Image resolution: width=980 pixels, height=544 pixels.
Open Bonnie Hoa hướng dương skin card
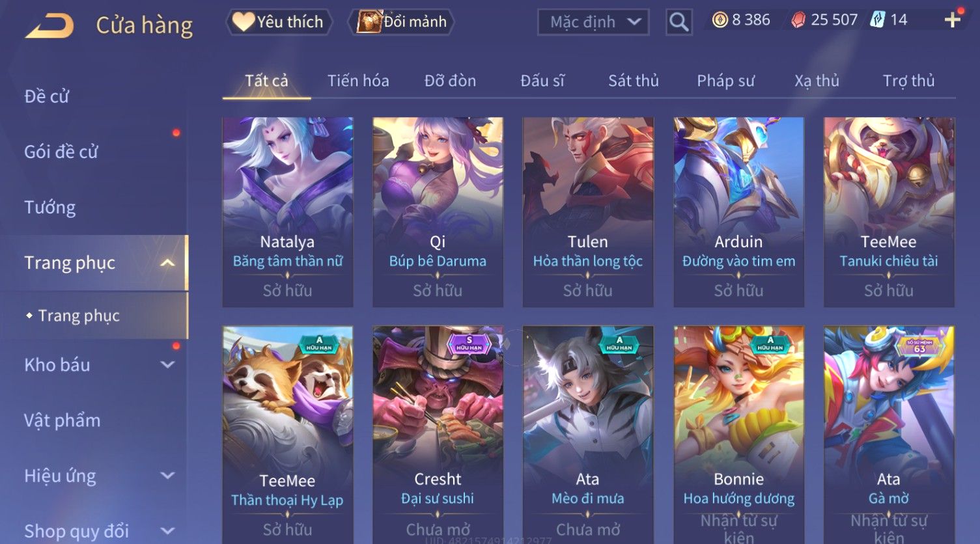pos(738,435)
